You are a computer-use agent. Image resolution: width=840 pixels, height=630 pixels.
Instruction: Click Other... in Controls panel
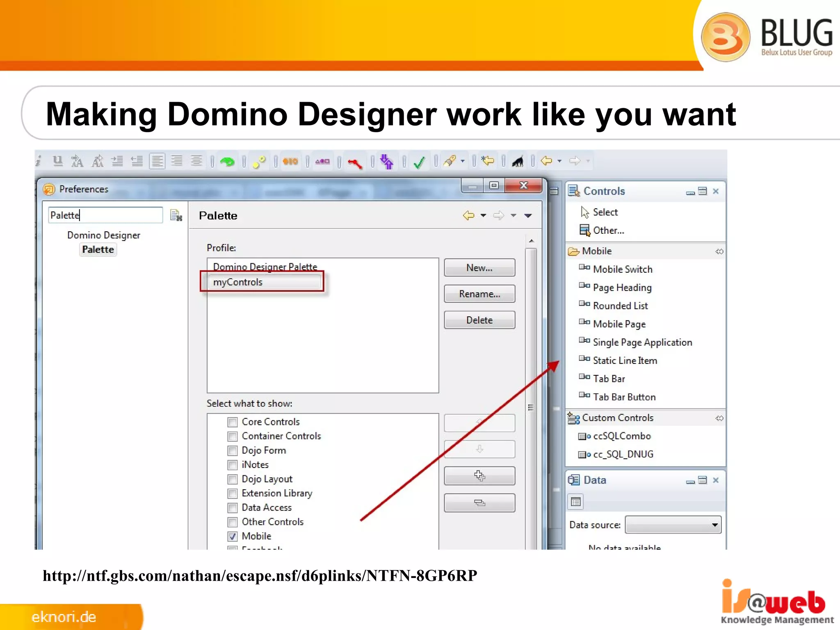(x=602, y=230)
